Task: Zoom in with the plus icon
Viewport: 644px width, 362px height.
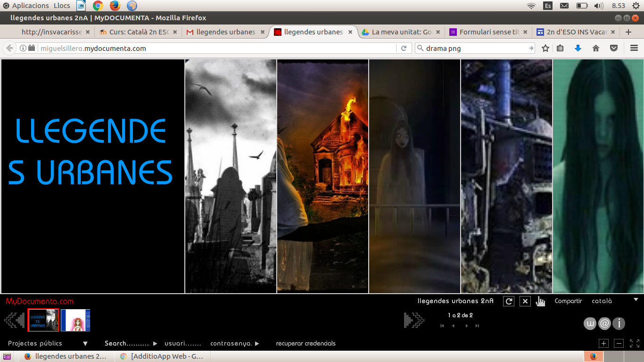Action: (604, 344)
